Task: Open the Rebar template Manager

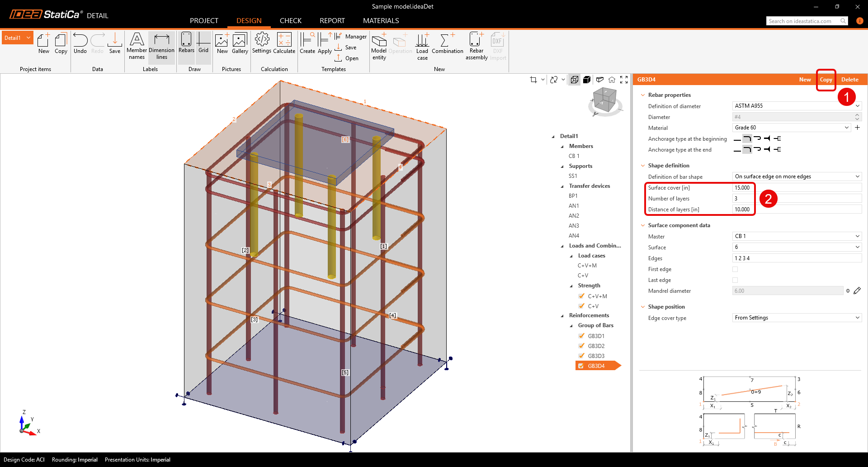Action: (349, 36)
